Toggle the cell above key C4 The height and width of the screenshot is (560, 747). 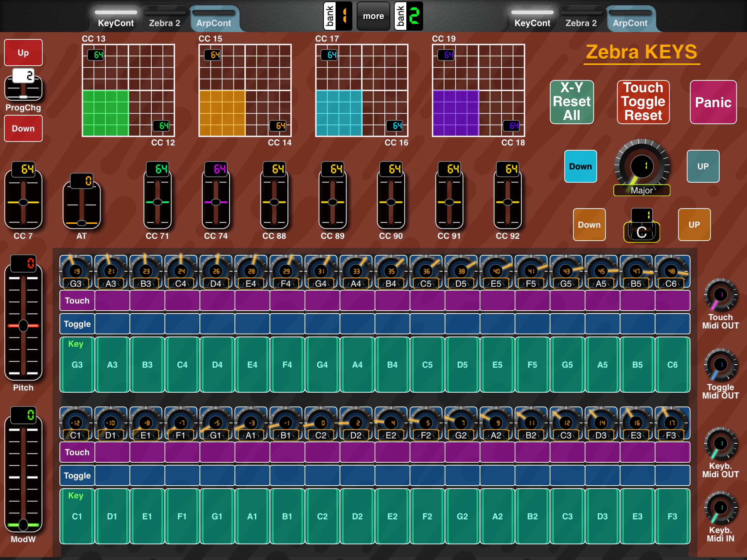coord(182,324)
